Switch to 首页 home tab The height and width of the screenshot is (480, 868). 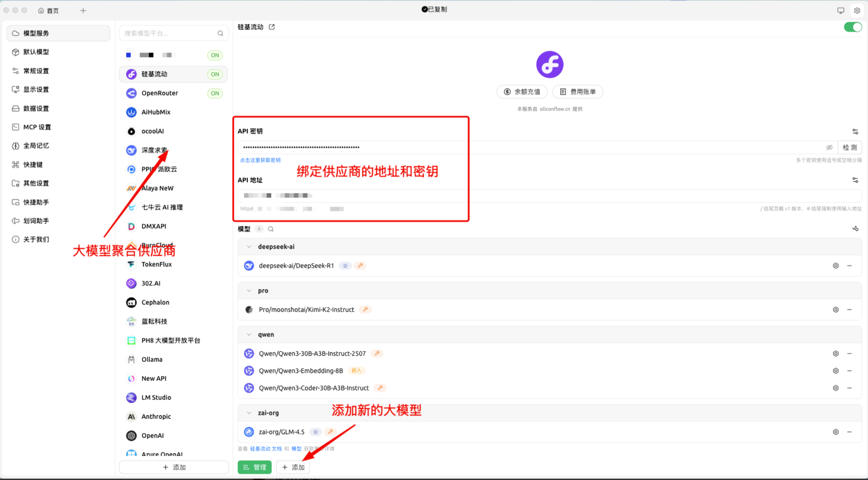[48, 11]
